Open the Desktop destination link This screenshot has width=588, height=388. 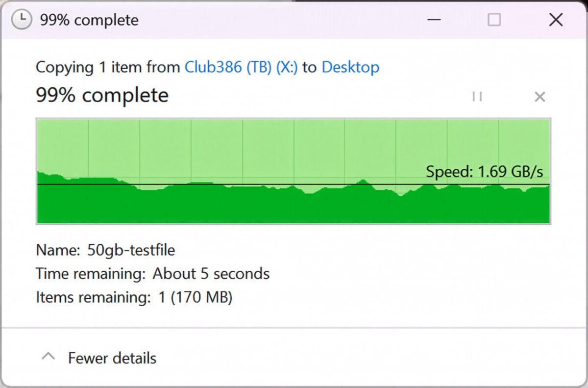pyautogui.click(x=351, y=67)
